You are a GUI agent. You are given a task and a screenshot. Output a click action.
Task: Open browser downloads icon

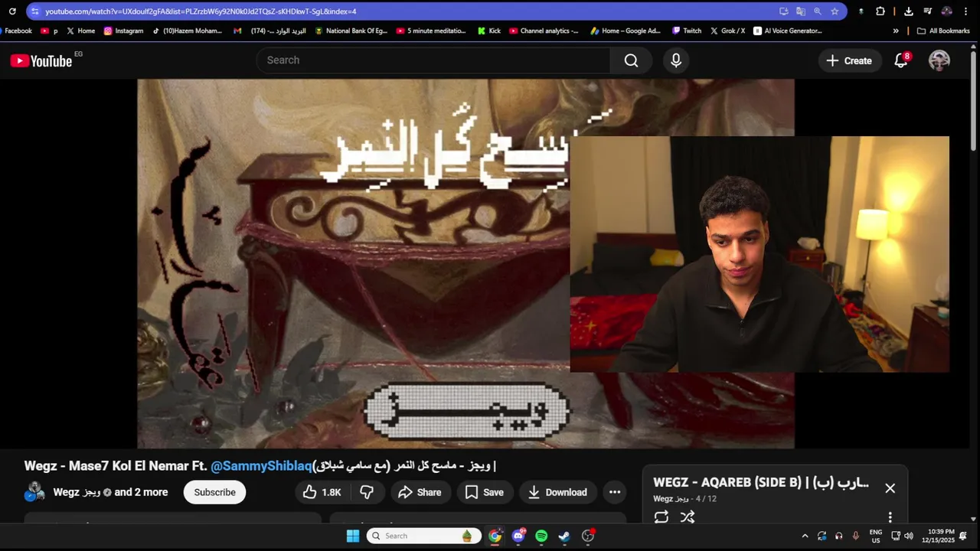click(909, 11)
